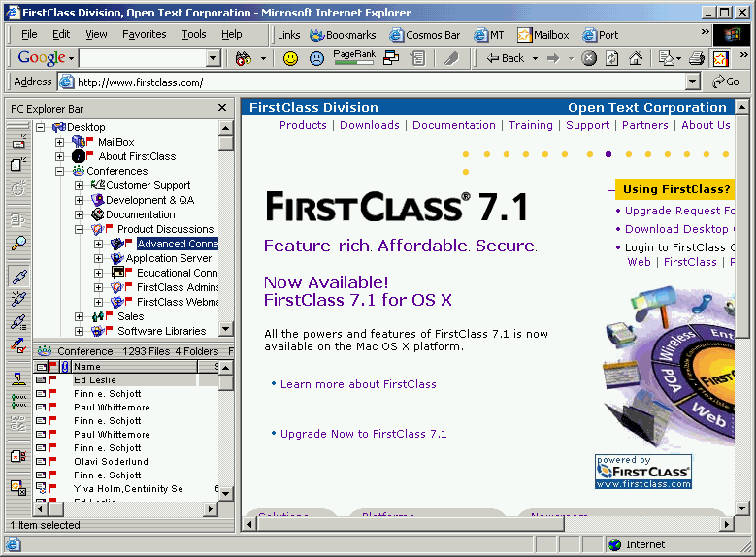Click the sad face vote icon
The height and width of the screenshot is (557, 756).
[x=316, y=58]
